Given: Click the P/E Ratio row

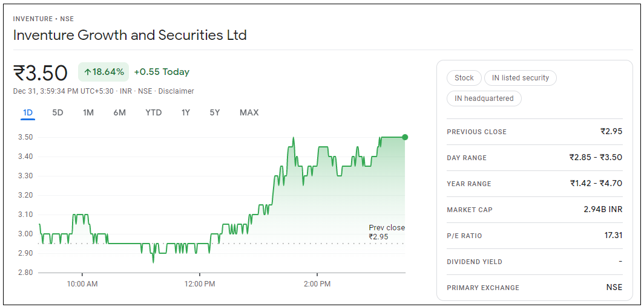Looking at the screenshot, I should pos(534,236).
